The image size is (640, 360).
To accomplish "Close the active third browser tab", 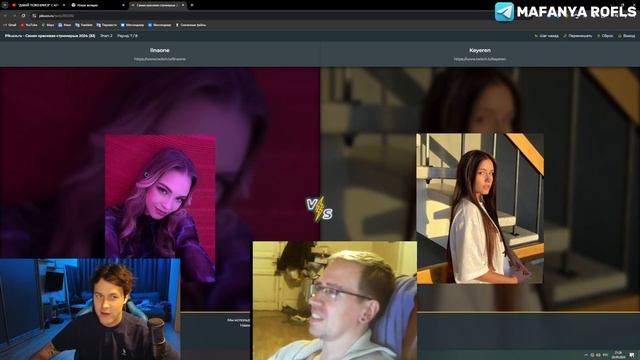I will (x=183, y=5).
